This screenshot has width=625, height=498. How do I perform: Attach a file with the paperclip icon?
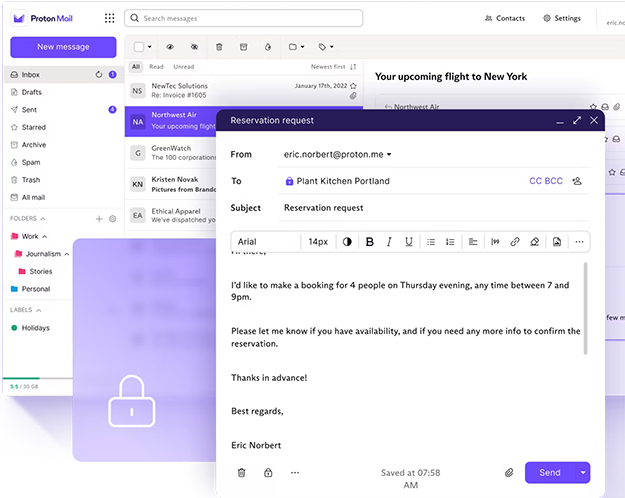(509, 473)
